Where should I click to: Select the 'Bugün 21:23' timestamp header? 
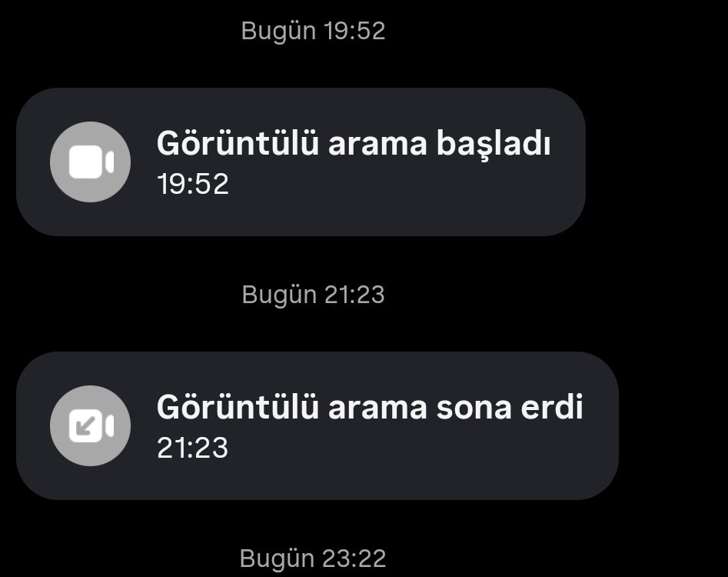[x=313, y=295]
